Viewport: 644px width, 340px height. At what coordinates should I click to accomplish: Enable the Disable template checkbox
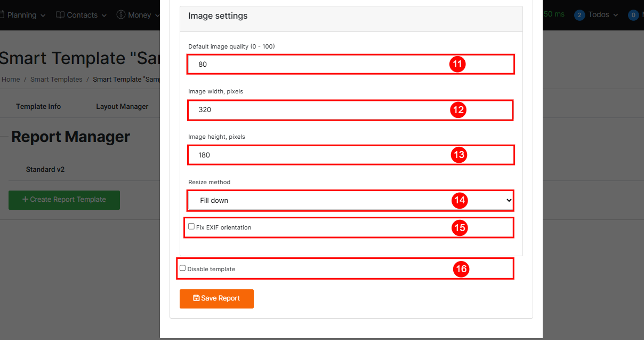pos(183,268)
